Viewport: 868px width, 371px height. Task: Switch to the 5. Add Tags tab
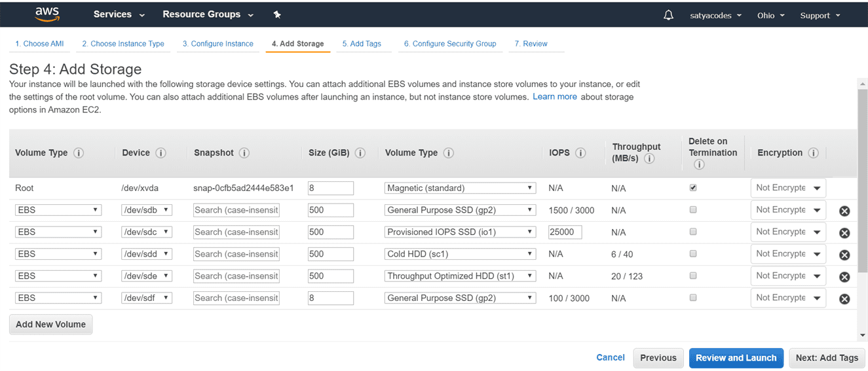(362, 44)
